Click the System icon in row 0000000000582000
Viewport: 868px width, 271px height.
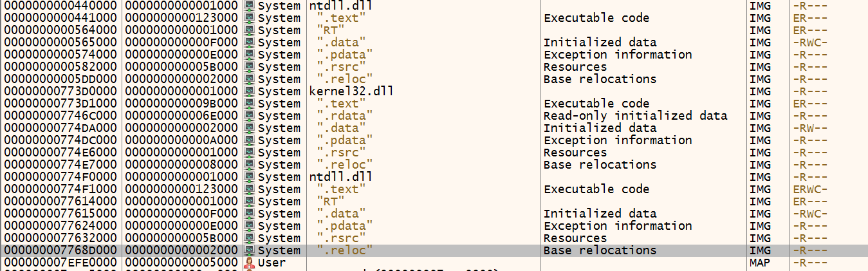point(250,67)
